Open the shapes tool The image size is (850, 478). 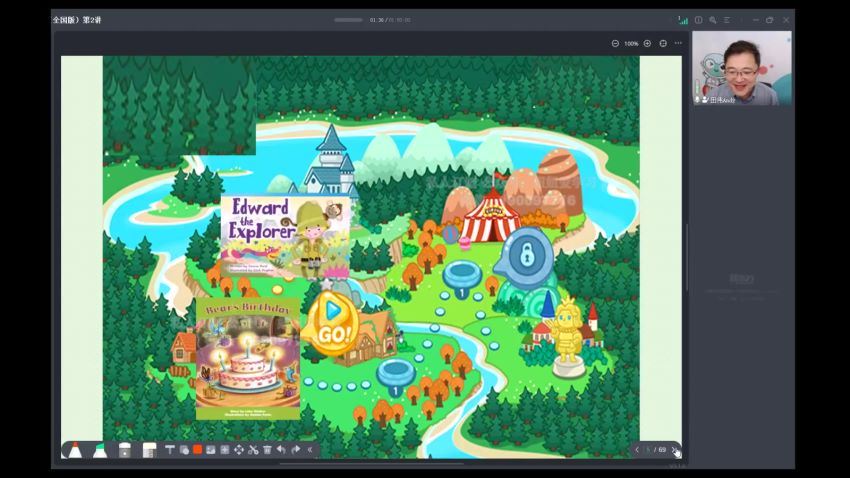pos(184,450)
